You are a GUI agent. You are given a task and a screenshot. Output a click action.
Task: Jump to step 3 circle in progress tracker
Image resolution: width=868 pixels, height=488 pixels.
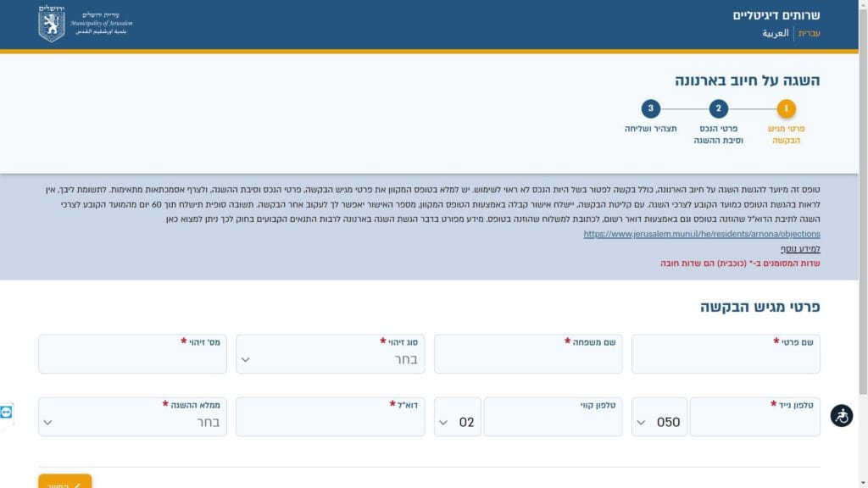click(x=650, y=108)
